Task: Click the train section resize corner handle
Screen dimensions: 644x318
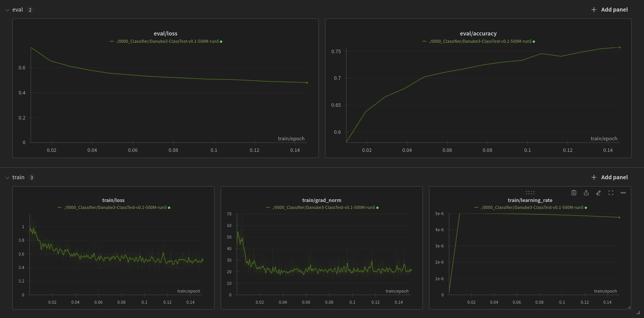Action: point(638,313)
